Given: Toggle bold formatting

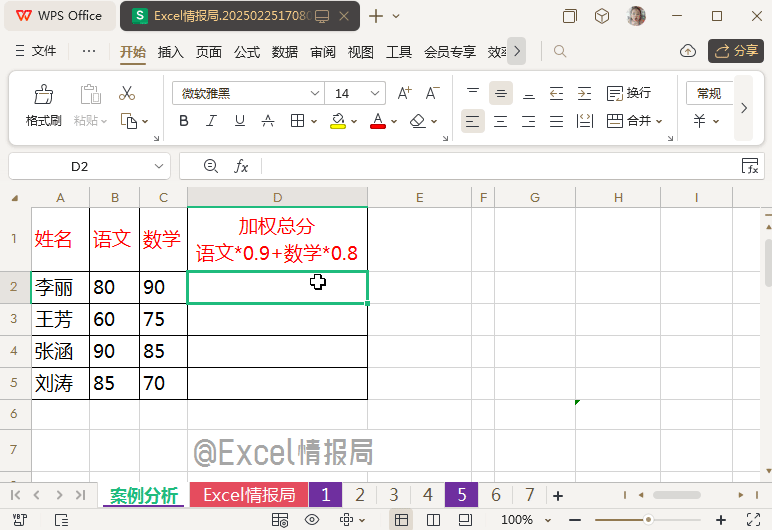Looking at the screenshot, I should click(183, 121).
